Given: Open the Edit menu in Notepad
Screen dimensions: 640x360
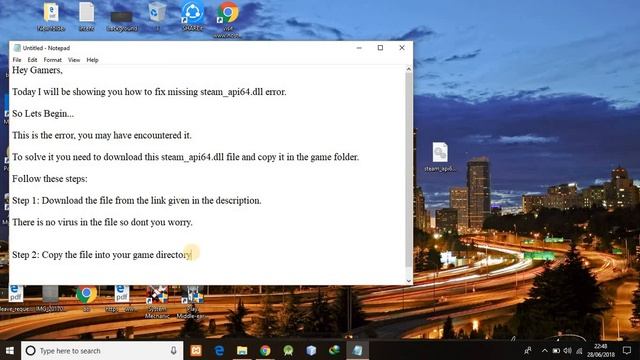Looking at the screenshot, I should coord(32,60).
